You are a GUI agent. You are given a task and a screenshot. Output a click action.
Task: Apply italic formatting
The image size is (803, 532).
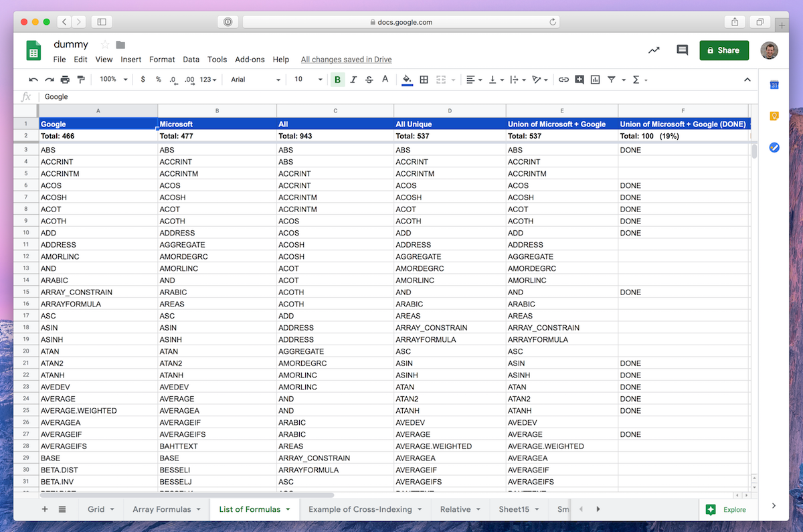point(353,79)
